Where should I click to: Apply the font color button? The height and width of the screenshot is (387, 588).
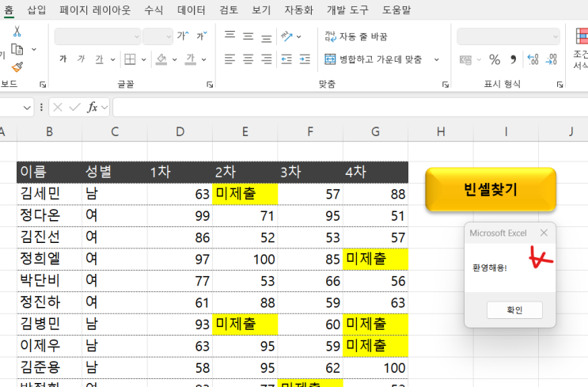pyautogui.click(x=191, y=59)
